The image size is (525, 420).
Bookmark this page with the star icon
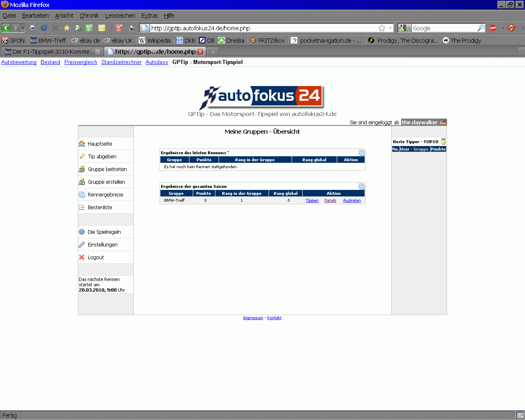tap(382, 28)
